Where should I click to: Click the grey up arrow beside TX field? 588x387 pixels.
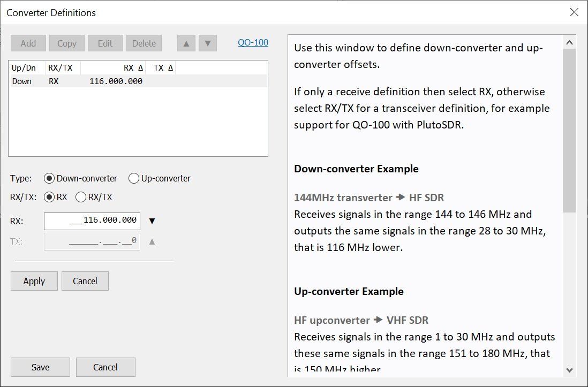[x=152, y=241]
